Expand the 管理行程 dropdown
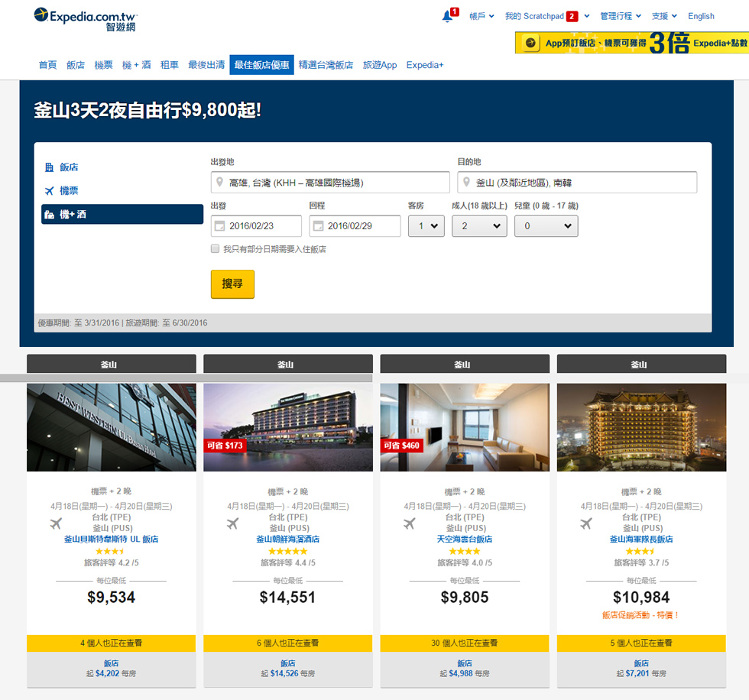The image size is (749, 700). click(621, 16)
